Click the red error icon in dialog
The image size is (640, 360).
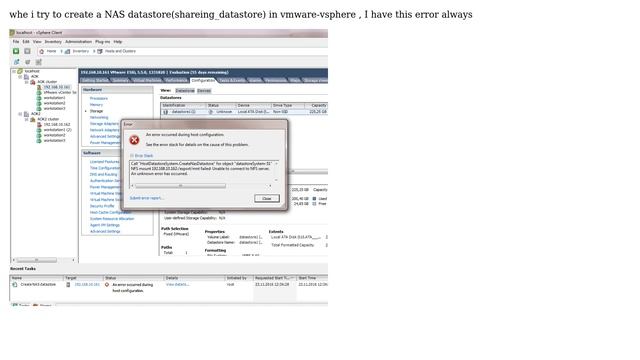134,140
